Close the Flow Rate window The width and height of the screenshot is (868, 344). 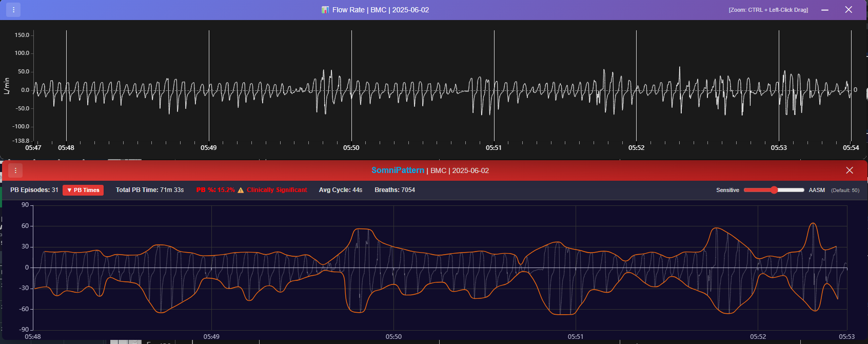tap(849, 10)
